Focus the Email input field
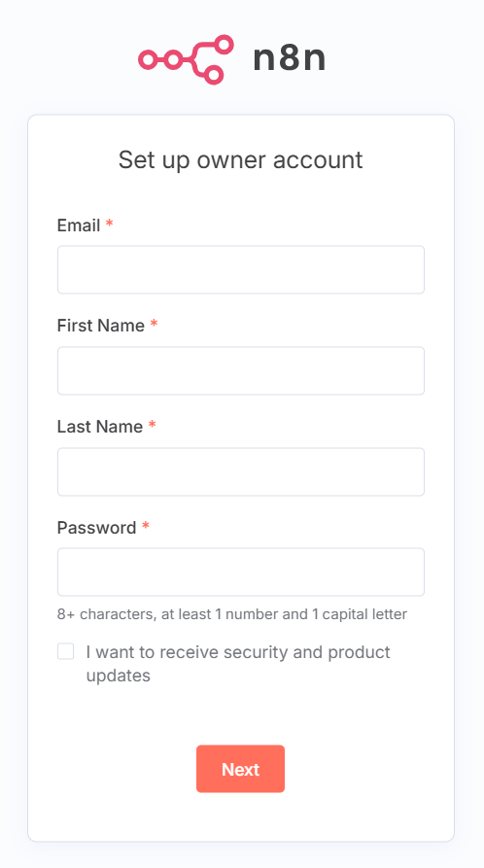This screenshot has width=484, height=868. 241,269
